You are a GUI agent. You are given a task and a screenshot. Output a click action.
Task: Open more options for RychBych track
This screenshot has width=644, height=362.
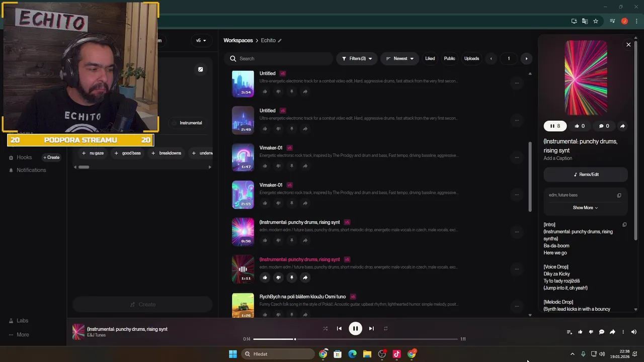tap(517, 306)
